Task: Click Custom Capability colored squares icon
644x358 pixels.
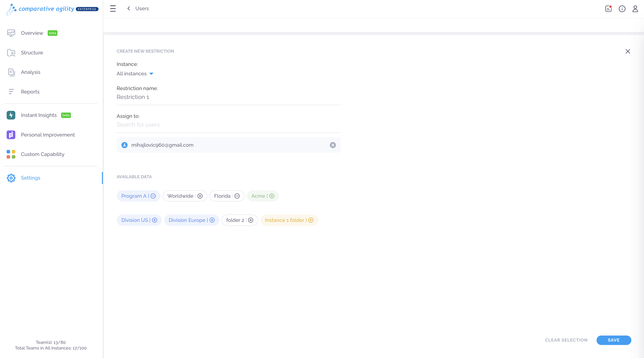Action: pos(11,154)
